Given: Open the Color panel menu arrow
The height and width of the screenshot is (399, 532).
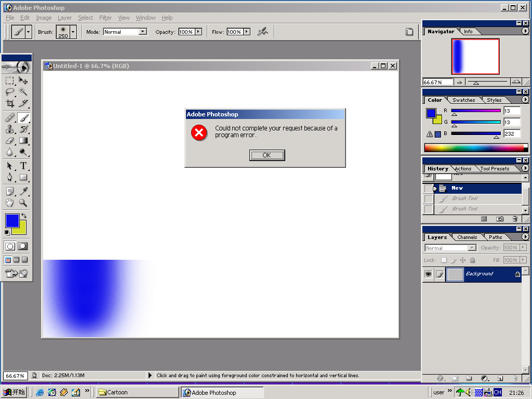Looking at the screenshot, I should click(x=525, y=100).
